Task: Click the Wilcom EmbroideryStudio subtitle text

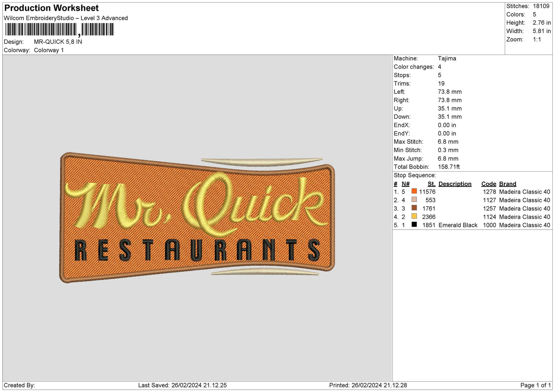Action: [66, 18]
